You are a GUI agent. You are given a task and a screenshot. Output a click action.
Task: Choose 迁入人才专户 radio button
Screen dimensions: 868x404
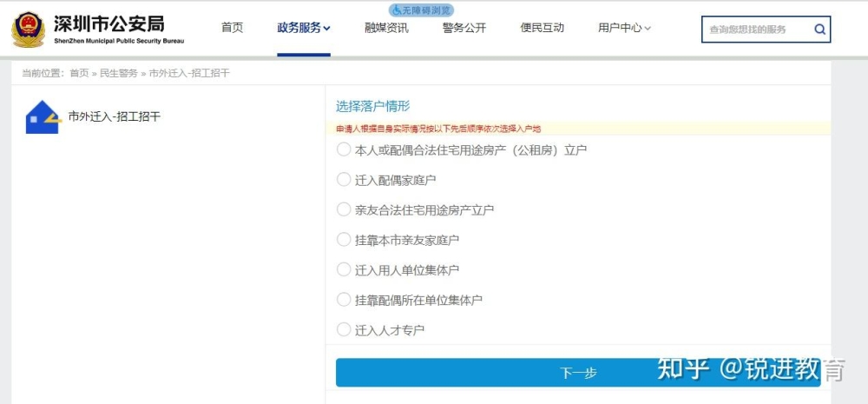(344, 330)
